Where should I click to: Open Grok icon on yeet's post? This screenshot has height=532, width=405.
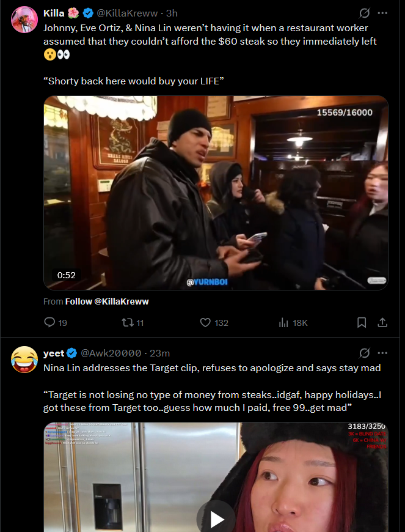point(364,353)
